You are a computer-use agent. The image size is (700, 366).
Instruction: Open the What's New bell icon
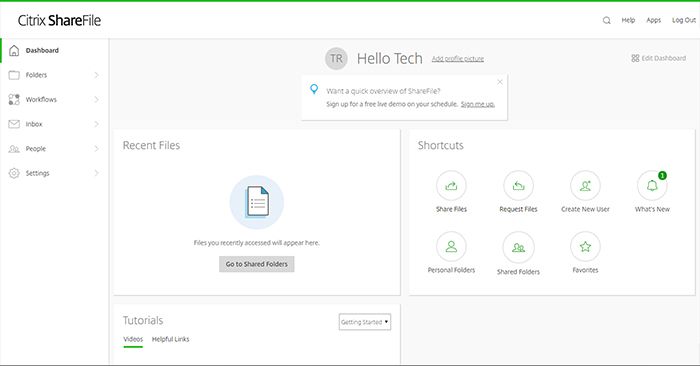[652, 186]
